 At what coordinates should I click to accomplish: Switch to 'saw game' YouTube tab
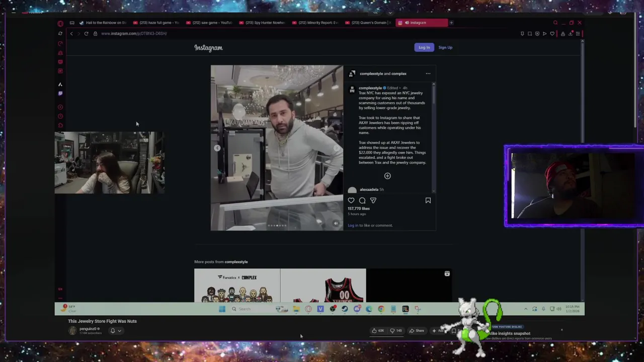pos(210,23)
